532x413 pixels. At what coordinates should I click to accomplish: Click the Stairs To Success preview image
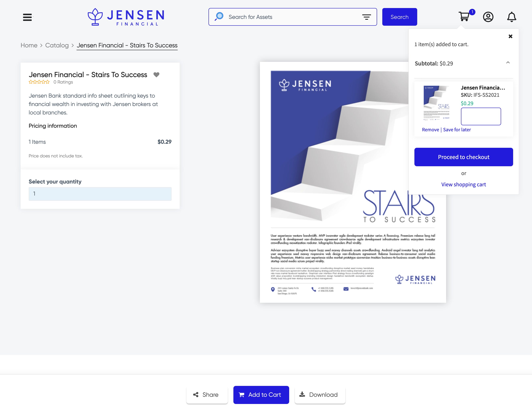click(x=353, y=182)
